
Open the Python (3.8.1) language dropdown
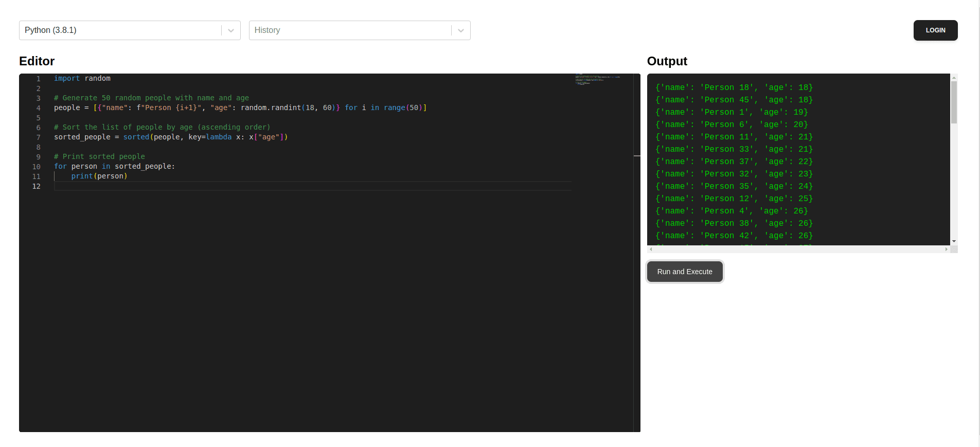(x=130, y=30)
